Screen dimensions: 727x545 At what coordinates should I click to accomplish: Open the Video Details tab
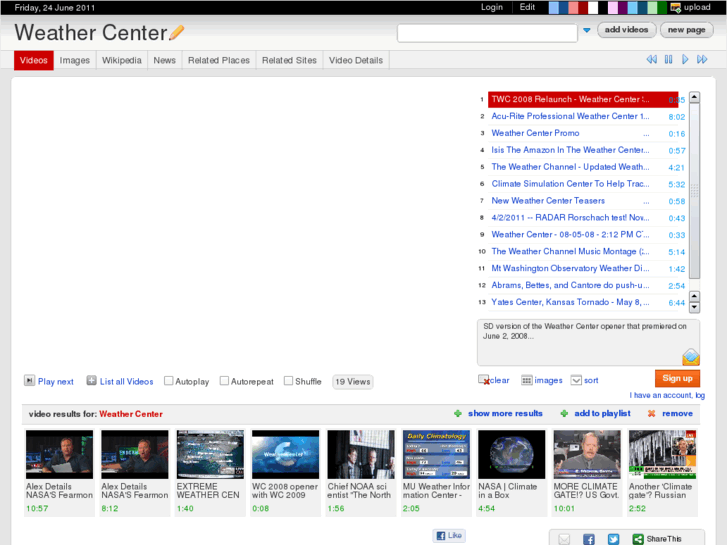[x=356, y=60]
